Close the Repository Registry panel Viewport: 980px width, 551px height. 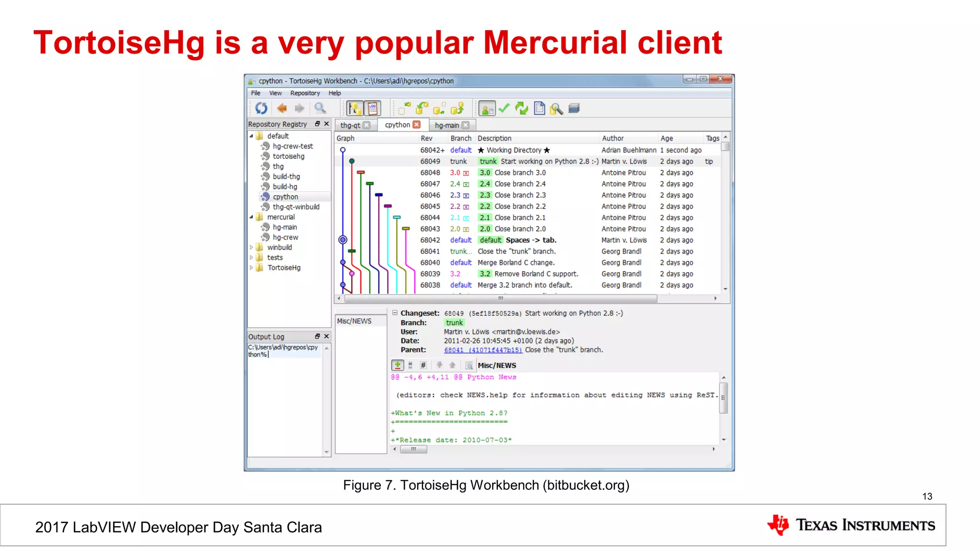click(327, 124)
